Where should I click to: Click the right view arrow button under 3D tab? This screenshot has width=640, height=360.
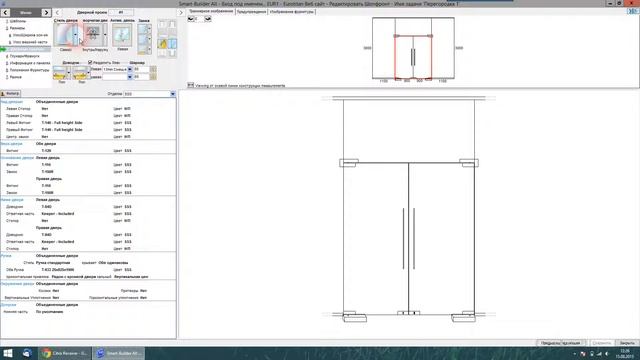tap(208, 19)
